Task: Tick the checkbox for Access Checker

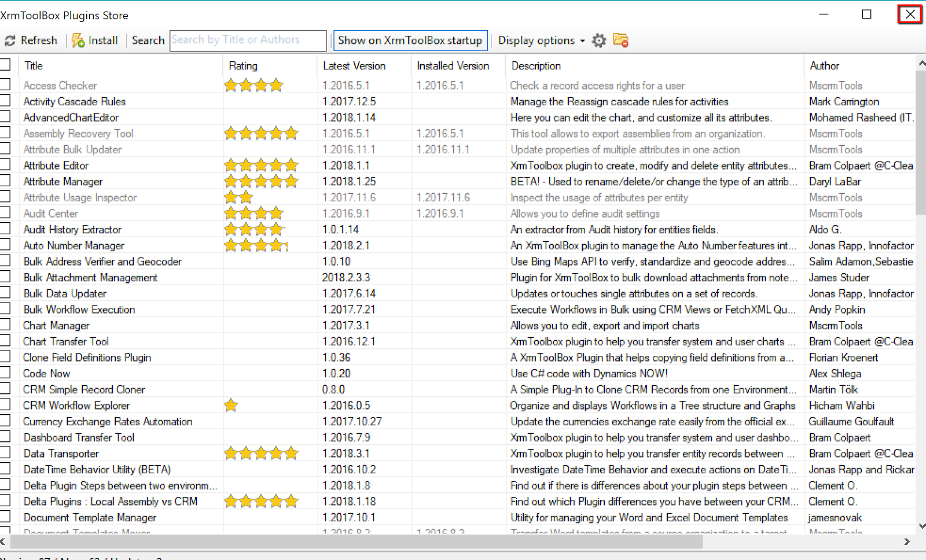Action: (5, 84)
